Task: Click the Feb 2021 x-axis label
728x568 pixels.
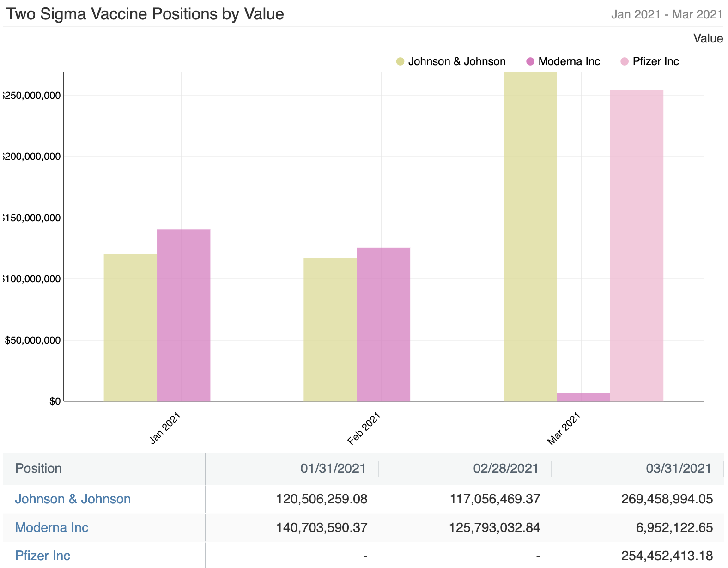Action: tap(364, 429)
